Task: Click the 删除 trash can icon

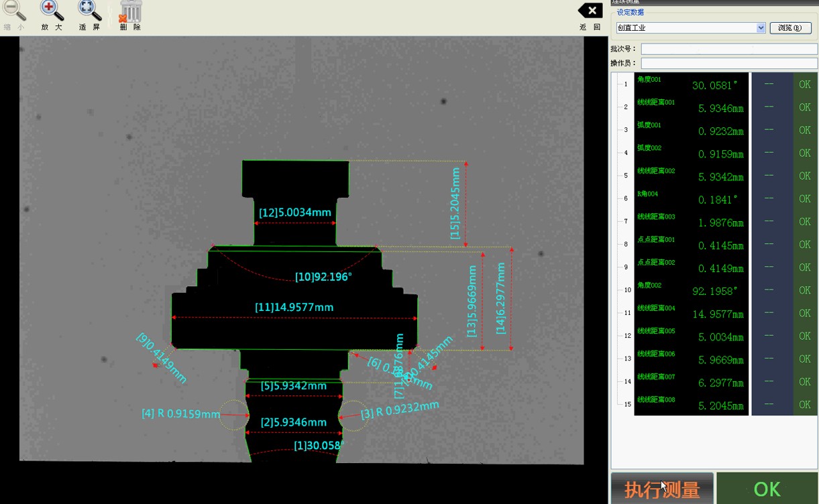Action: (130, 11)
